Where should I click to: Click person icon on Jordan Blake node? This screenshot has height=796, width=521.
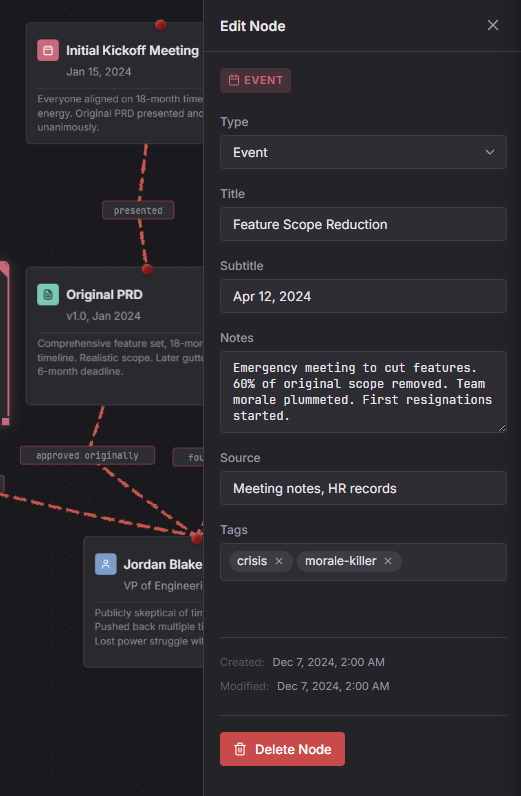click(x=106, y=565)
